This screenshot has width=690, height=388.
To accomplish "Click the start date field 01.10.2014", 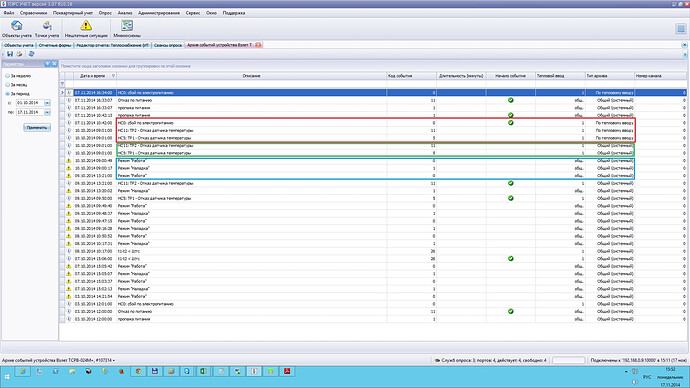I will [x=30, y=102].
